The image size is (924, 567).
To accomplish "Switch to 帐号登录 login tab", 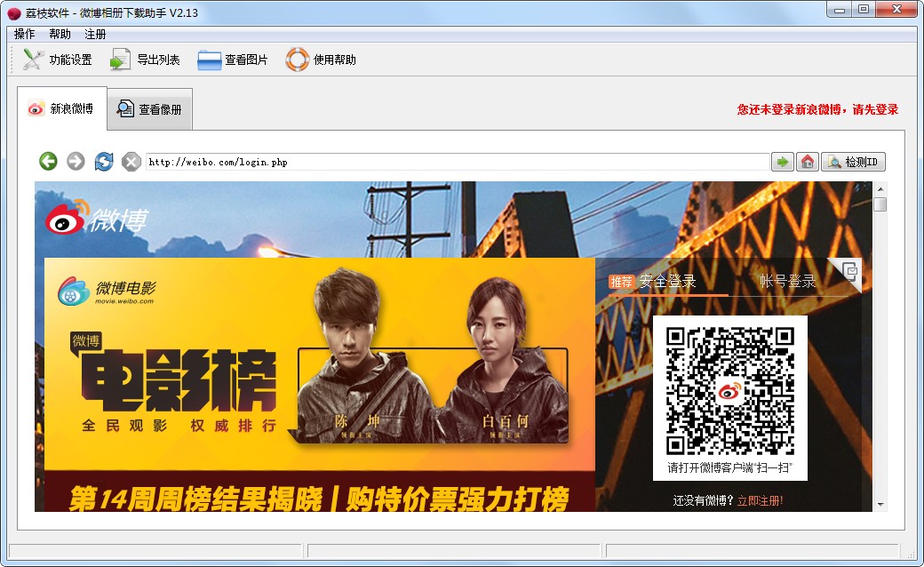I will point(787,282).
